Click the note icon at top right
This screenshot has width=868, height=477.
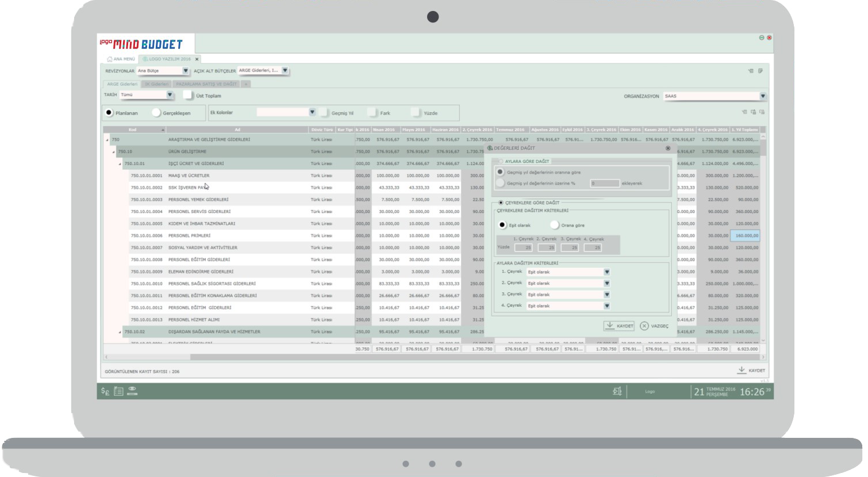761,71
